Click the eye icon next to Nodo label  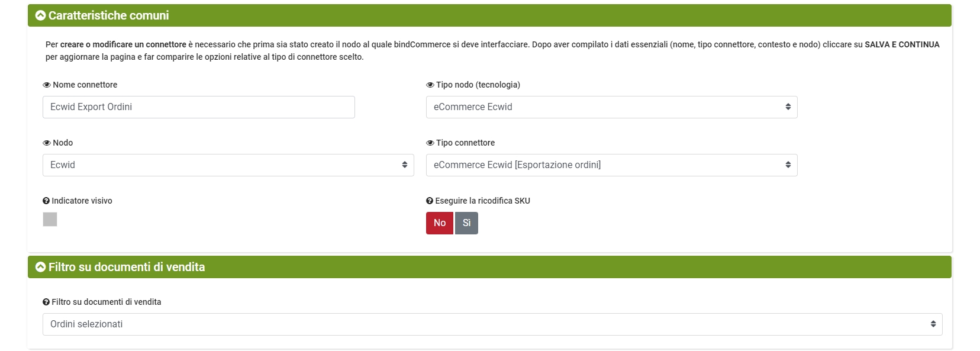pos(47,143)
